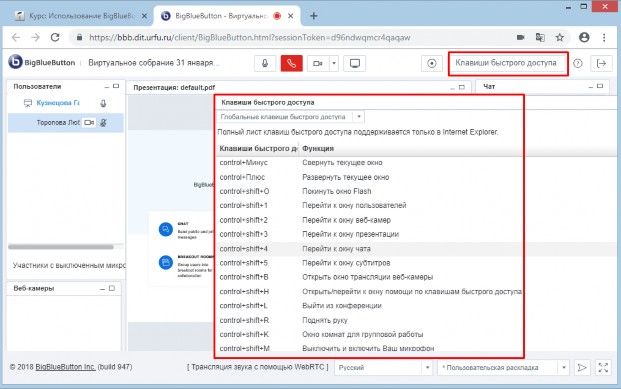Open Глобальные клавиши быстрого доступа dropdown
Viewport: 621px width, 389px height.
291,117
